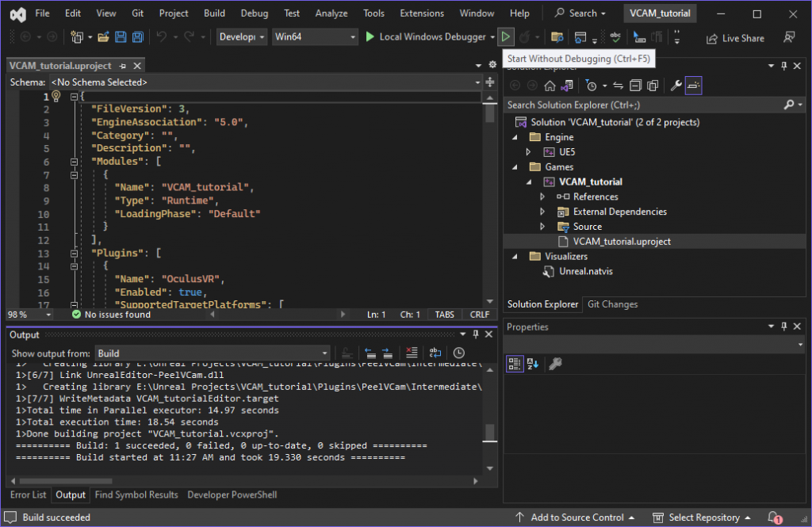
Task: Go to previous message in Output
Action: [x=370, y=353]
